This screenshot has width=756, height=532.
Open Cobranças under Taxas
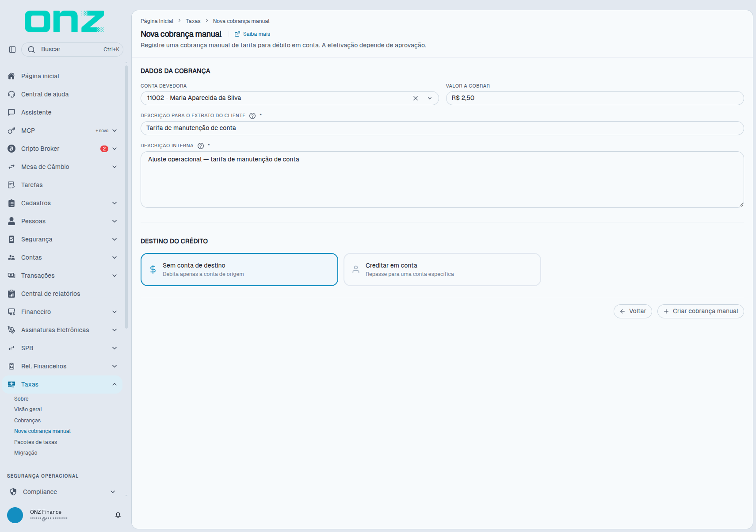(27, 421)
